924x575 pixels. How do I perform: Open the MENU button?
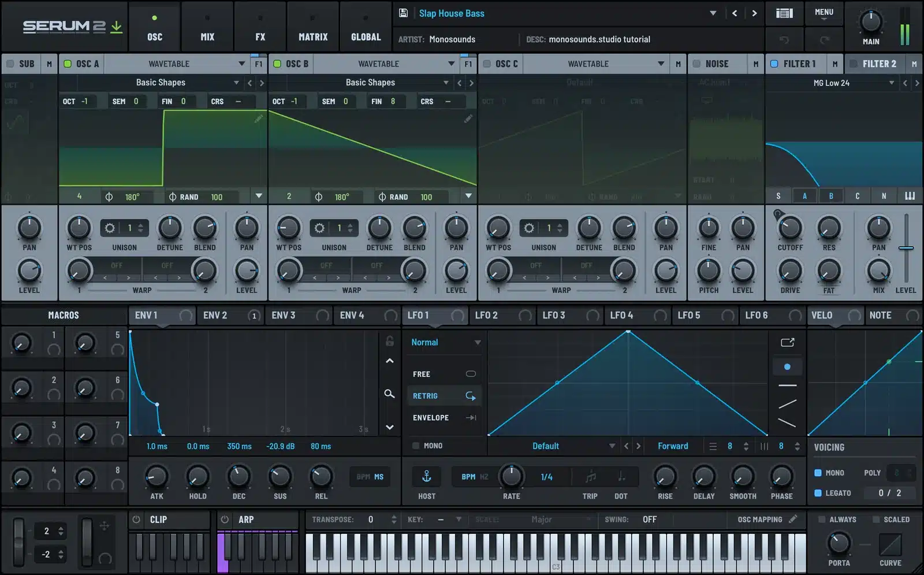click(x=824, y=13)
